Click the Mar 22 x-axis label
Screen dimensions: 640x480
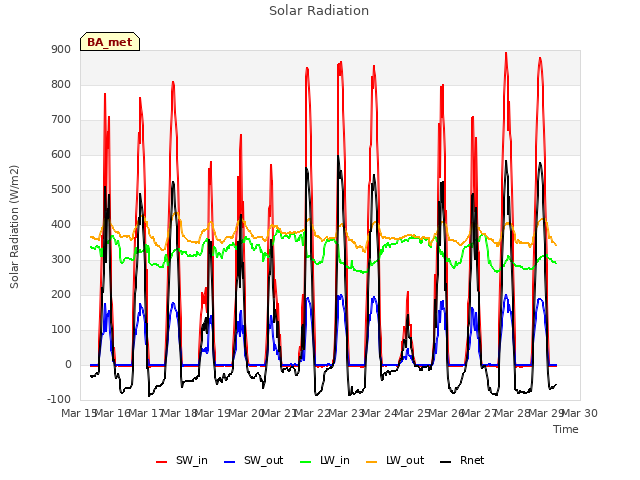pyautogui.click(x=313, y=413)
